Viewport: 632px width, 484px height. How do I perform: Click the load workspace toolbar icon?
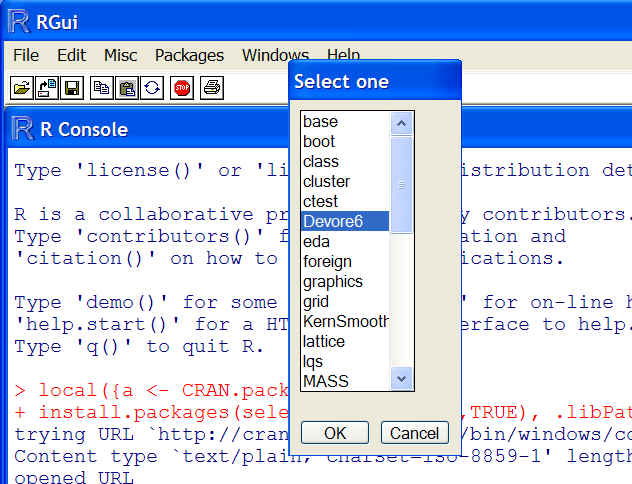pos(47,87)
